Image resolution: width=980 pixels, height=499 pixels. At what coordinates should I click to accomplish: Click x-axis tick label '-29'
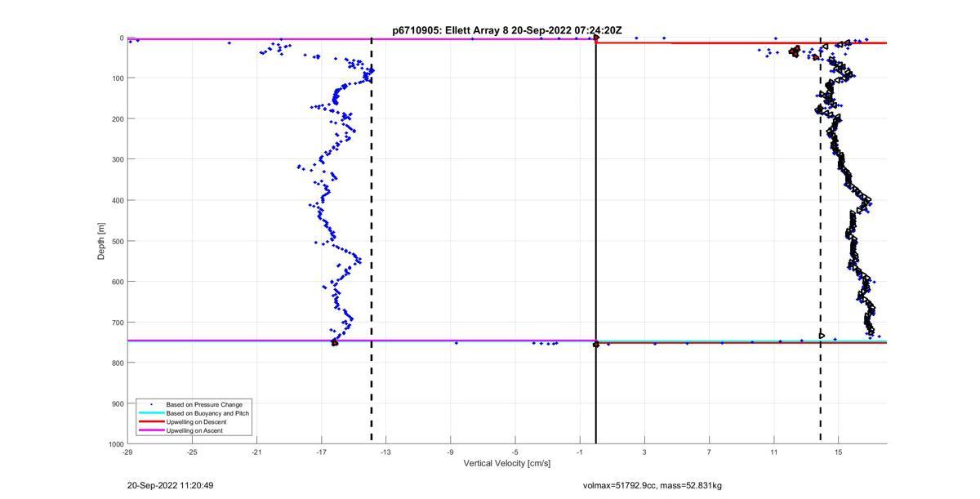pos(127,452)
